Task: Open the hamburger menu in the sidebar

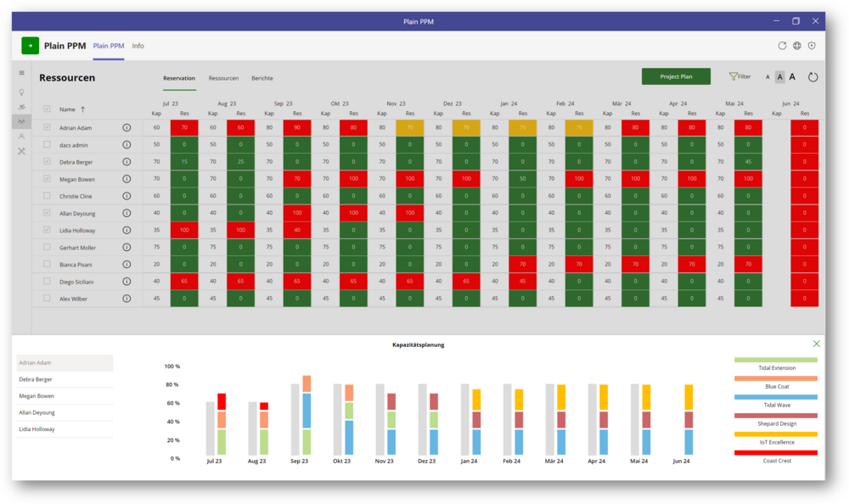Action: (x=22, y=73)
